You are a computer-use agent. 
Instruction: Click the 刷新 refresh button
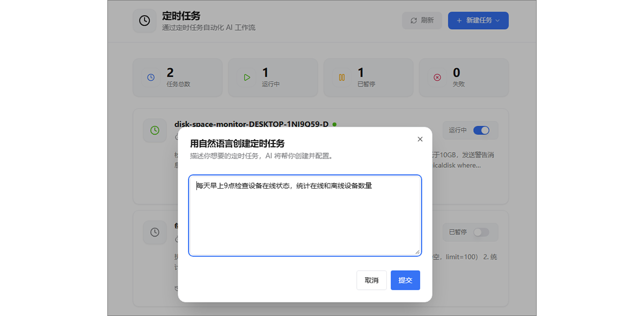tap(422, 20)
